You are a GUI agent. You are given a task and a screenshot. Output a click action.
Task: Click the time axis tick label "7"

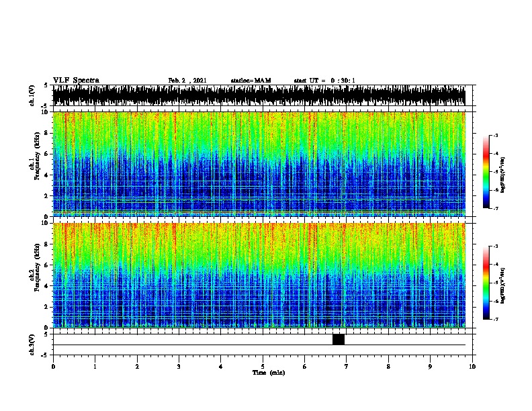point(347,367)
